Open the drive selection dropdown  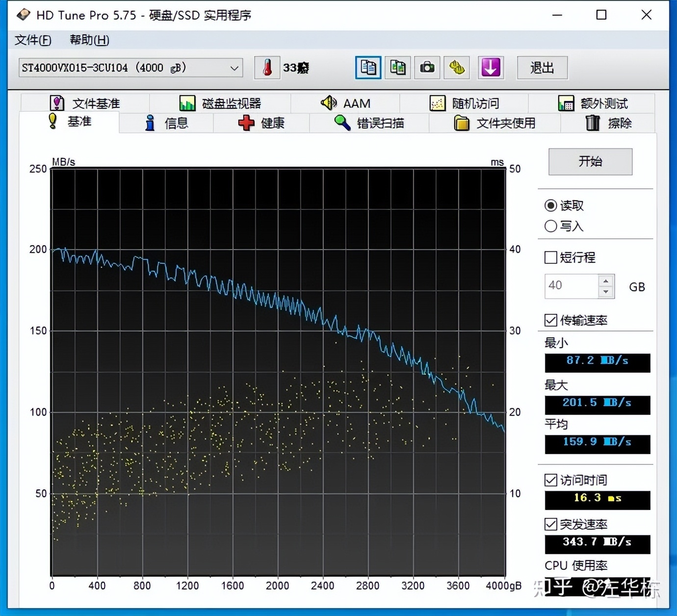click(234, 68)
